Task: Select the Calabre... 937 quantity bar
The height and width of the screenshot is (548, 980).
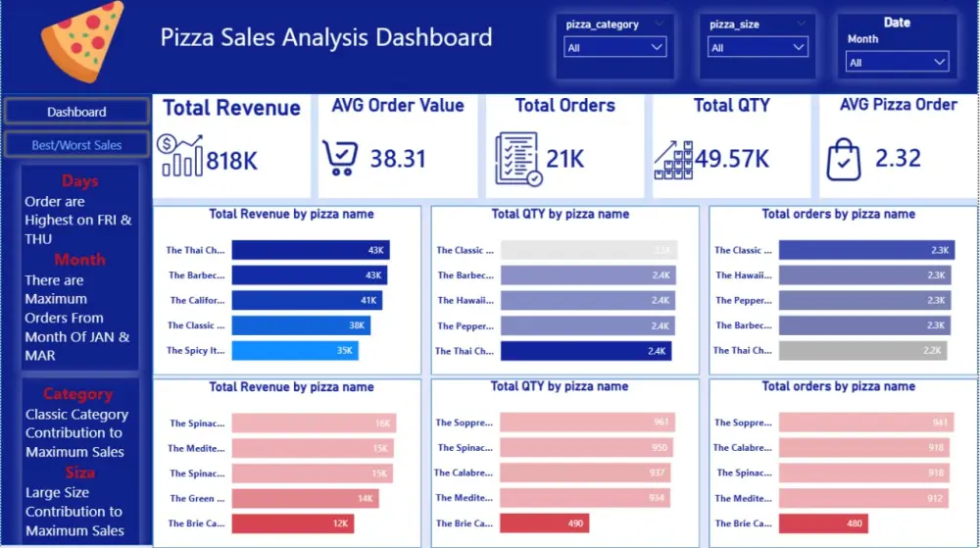Action: tap(585, 473)
